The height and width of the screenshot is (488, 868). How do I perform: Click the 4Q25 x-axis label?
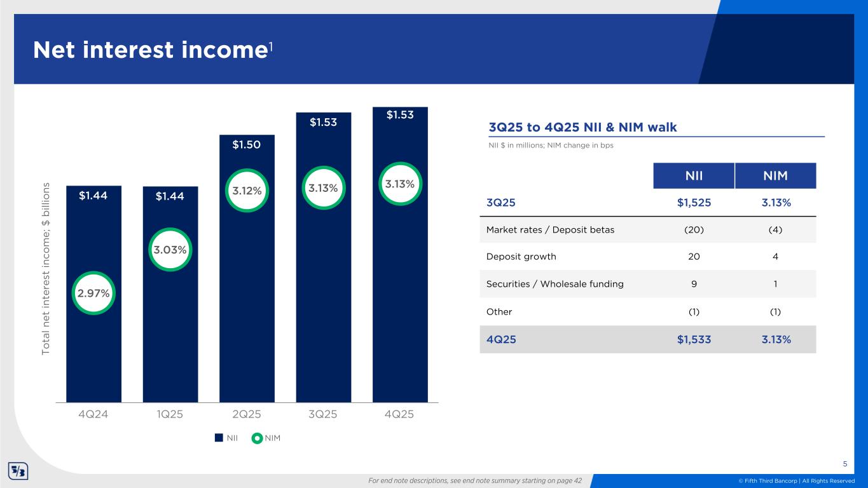tap(399, 414)
